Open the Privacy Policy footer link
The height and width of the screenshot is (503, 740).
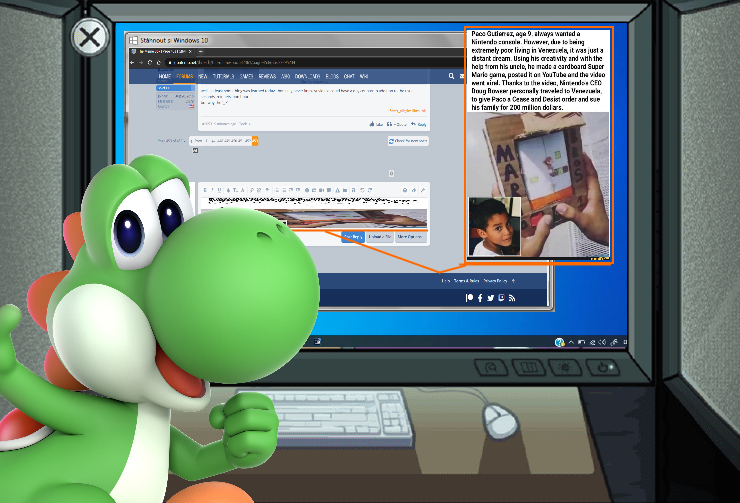coord(496,281)
